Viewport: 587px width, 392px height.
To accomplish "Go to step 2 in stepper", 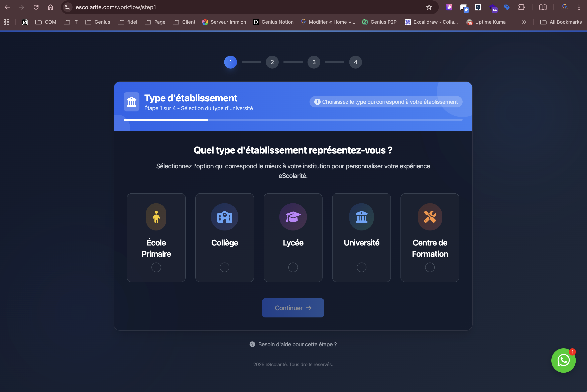I will [x=272, y=62].
